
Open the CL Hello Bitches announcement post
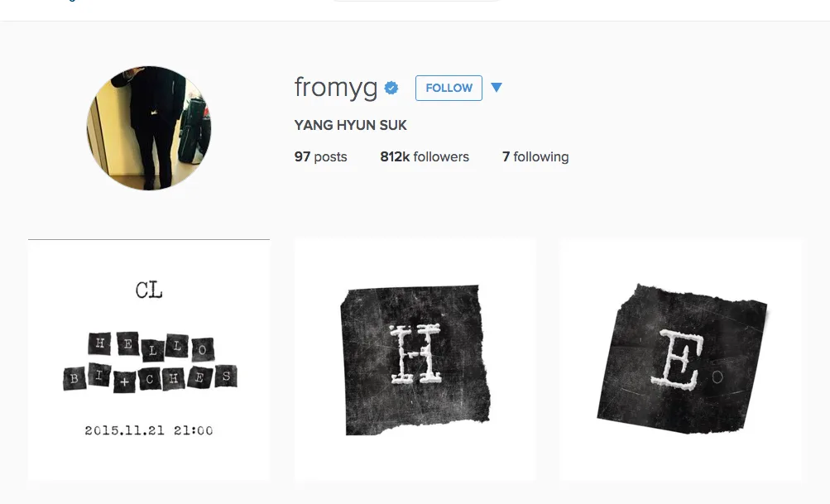click(x=149, y=360)
